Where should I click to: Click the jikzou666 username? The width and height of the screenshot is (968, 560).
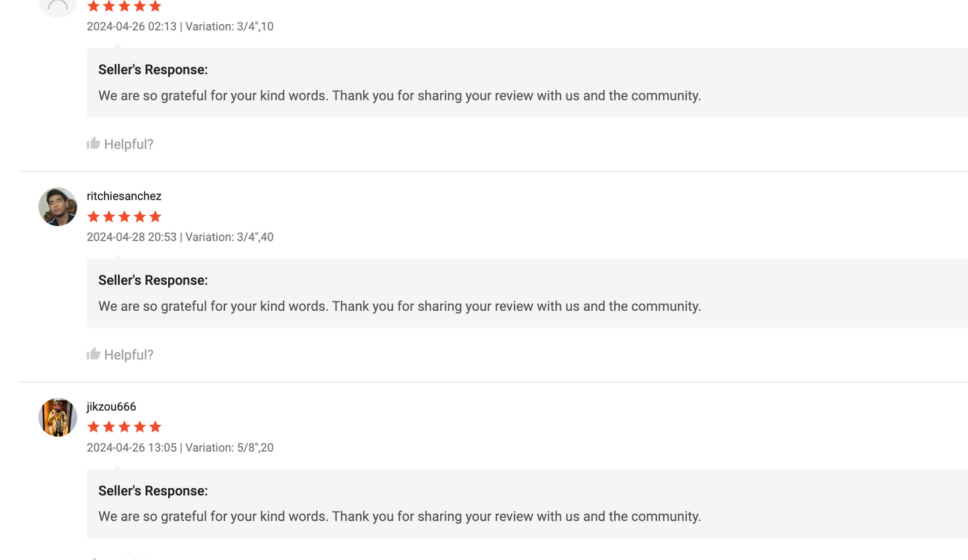(111, 407)
